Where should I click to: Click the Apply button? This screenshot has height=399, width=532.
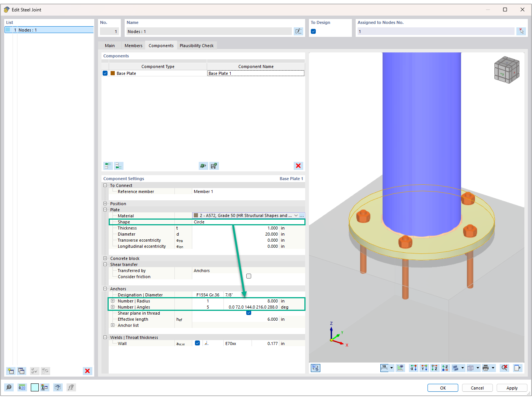pos(512,388)
